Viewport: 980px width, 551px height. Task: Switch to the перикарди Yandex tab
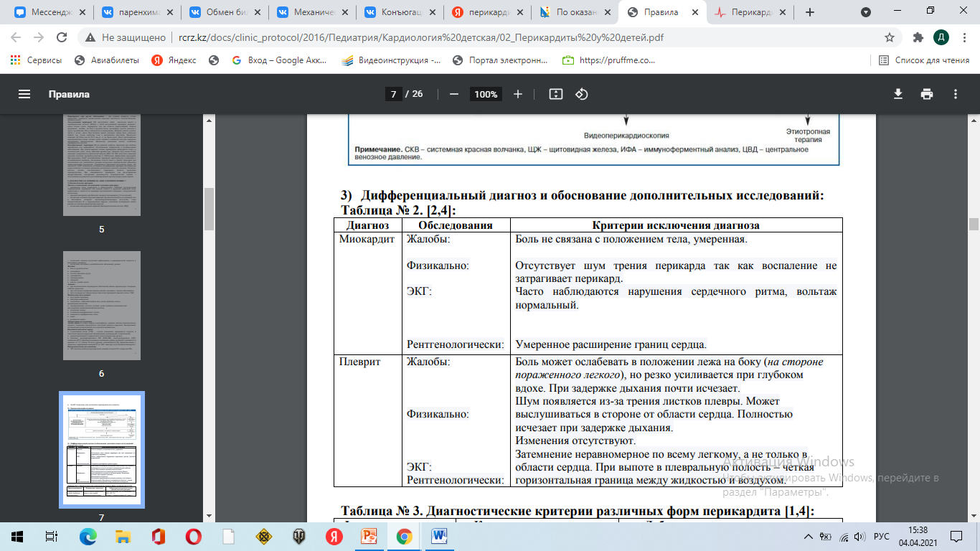(484, 12)
